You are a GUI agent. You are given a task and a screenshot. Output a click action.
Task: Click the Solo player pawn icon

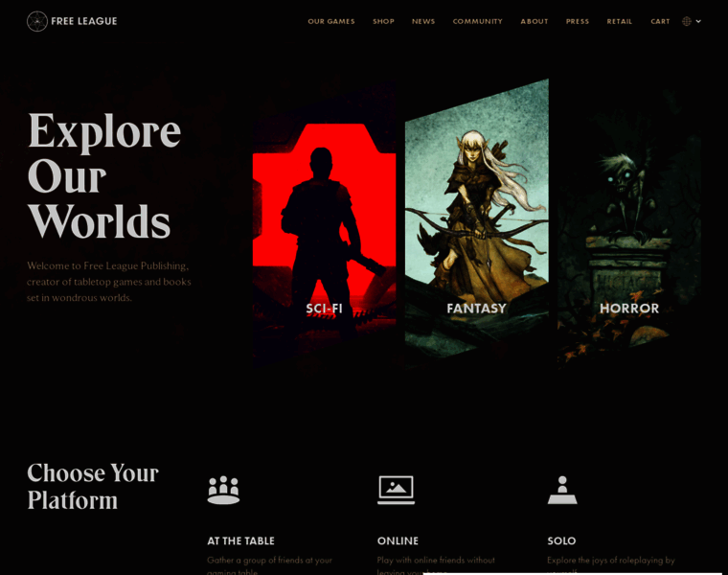point(562,490)
